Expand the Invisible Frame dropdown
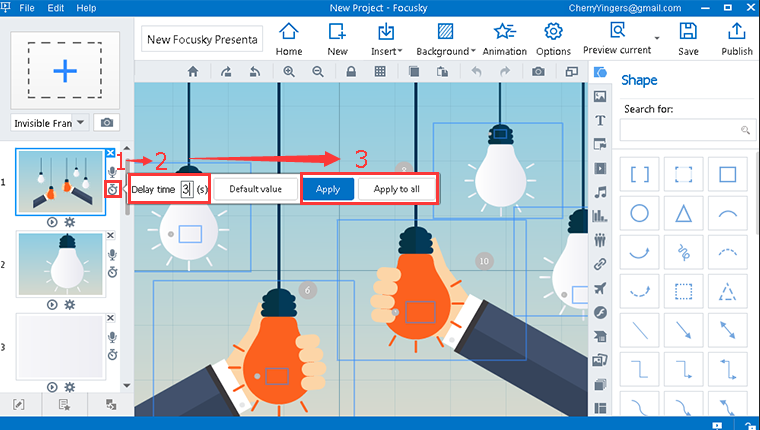The width and height of the screenshot is (760, 430). (x=79, y=123)
